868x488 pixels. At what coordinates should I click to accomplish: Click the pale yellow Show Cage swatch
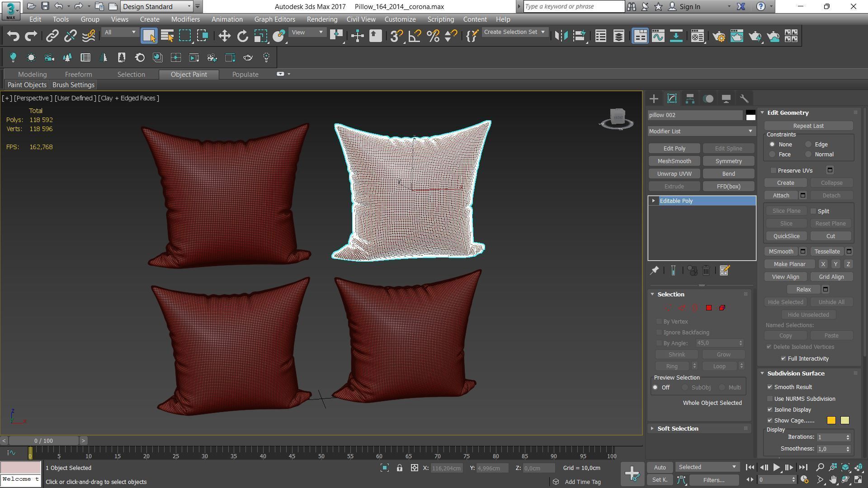[x=844, y=421]
